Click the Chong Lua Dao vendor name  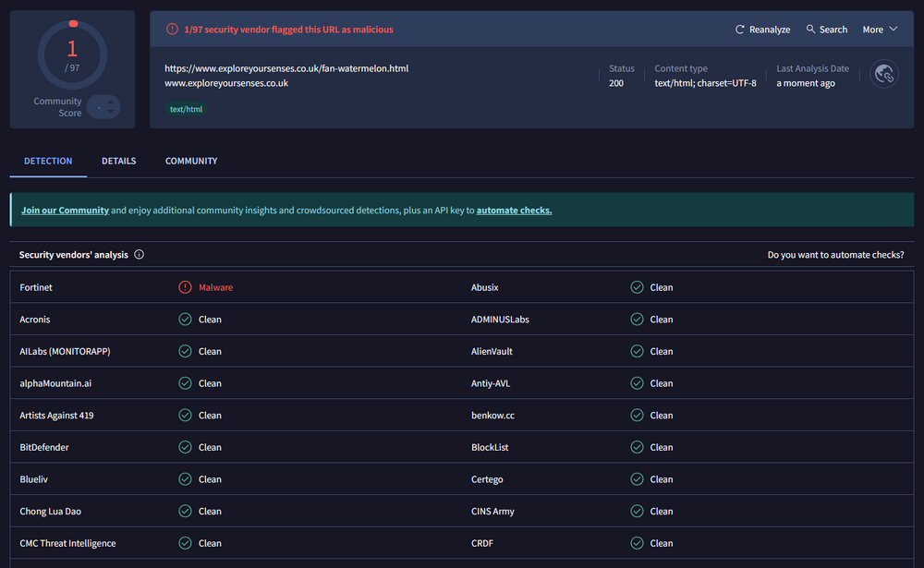tap(50, 512)
